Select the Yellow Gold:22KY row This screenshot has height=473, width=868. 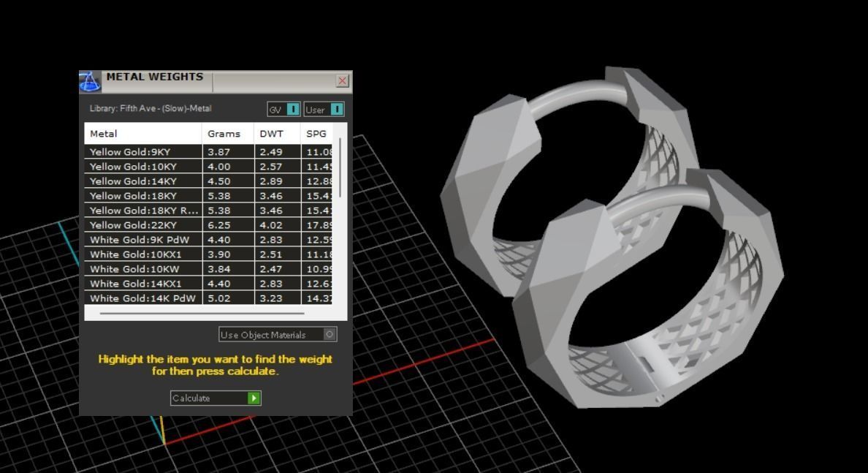click(x=208, y=225)
